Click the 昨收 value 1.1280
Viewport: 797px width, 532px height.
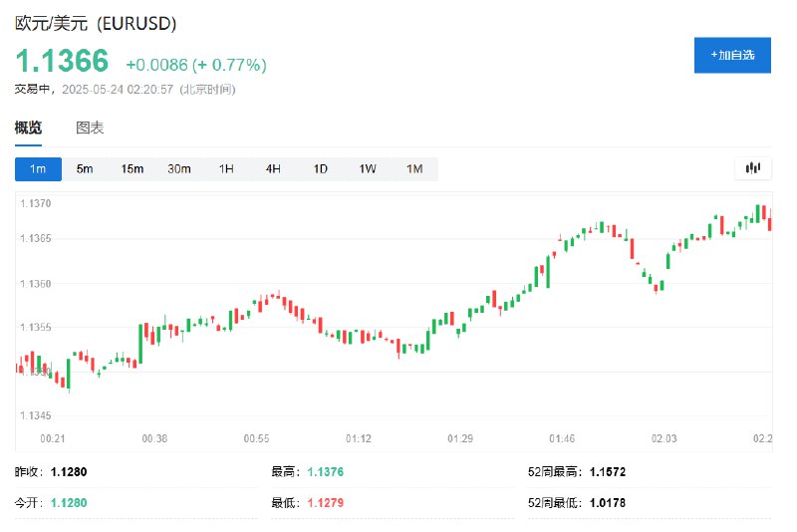(x=69, y=472)
